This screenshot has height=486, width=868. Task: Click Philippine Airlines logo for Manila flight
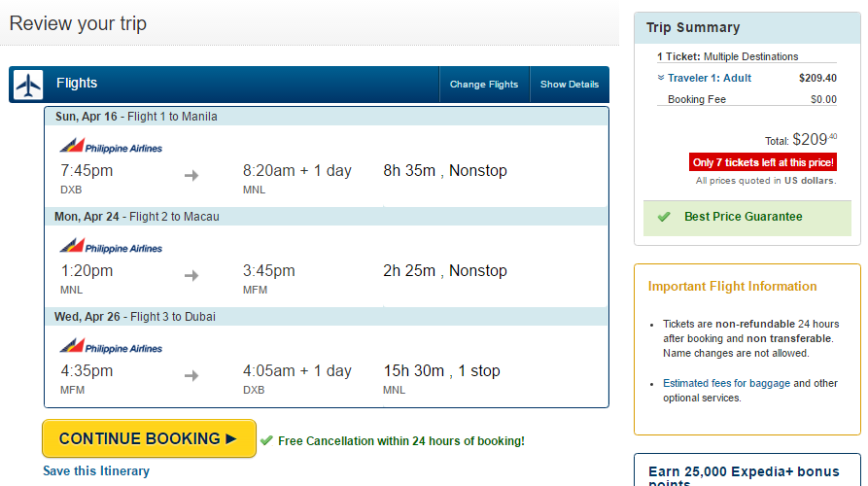pos(111,146)
